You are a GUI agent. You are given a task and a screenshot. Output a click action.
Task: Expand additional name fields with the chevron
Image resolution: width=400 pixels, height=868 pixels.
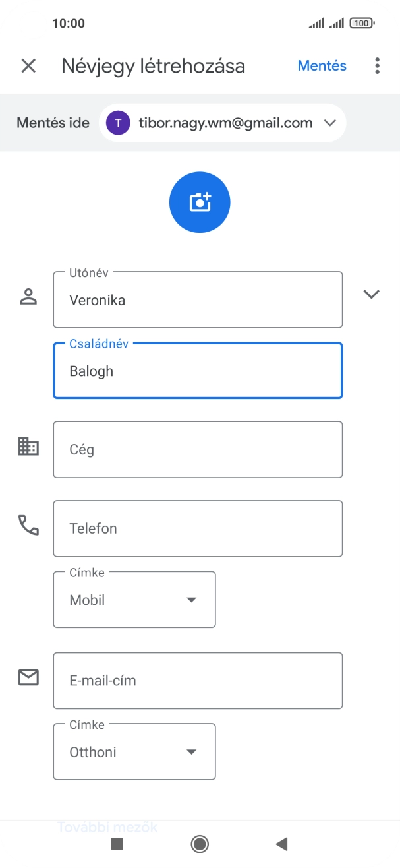(372, 295)
